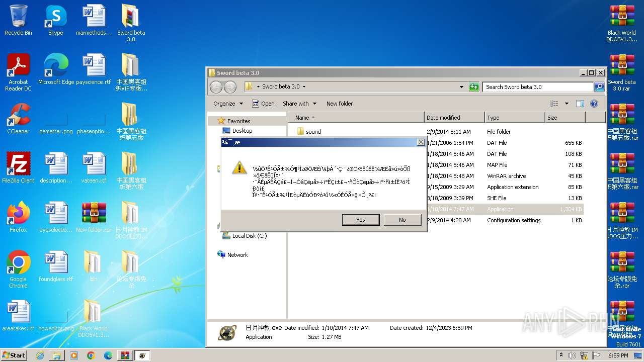The image size is (644, 362).
Task: Expand the address bar history dropdown
Action: point(462,87)
